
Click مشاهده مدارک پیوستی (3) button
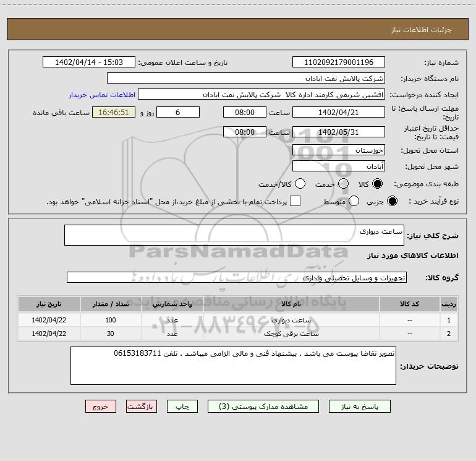tap(263, 407)
